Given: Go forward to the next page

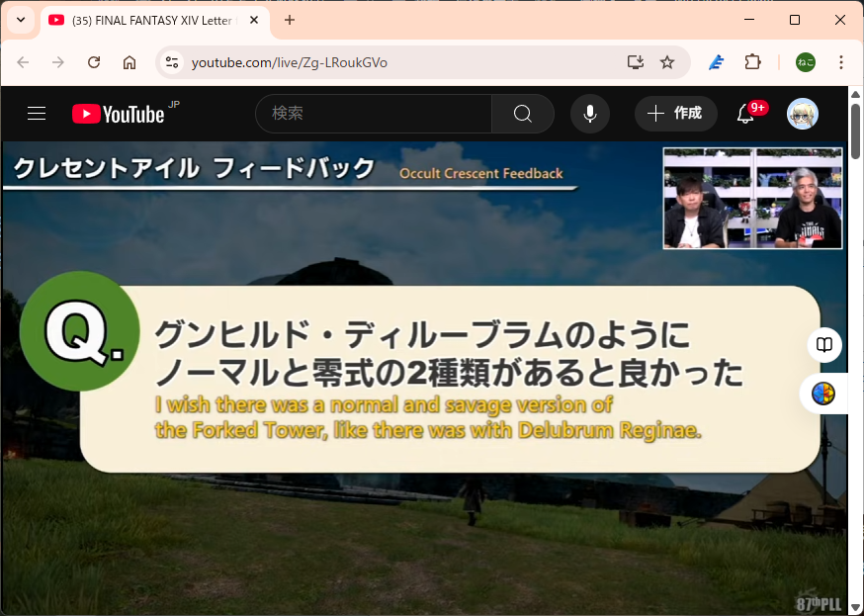Looking at the screenshot, I should (x=58, y=62).
